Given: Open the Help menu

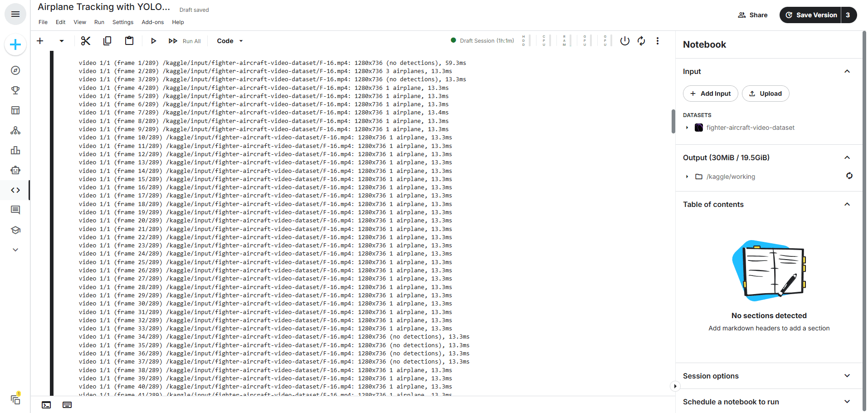Looking at the screenshot, I should (x=178, y=22).
